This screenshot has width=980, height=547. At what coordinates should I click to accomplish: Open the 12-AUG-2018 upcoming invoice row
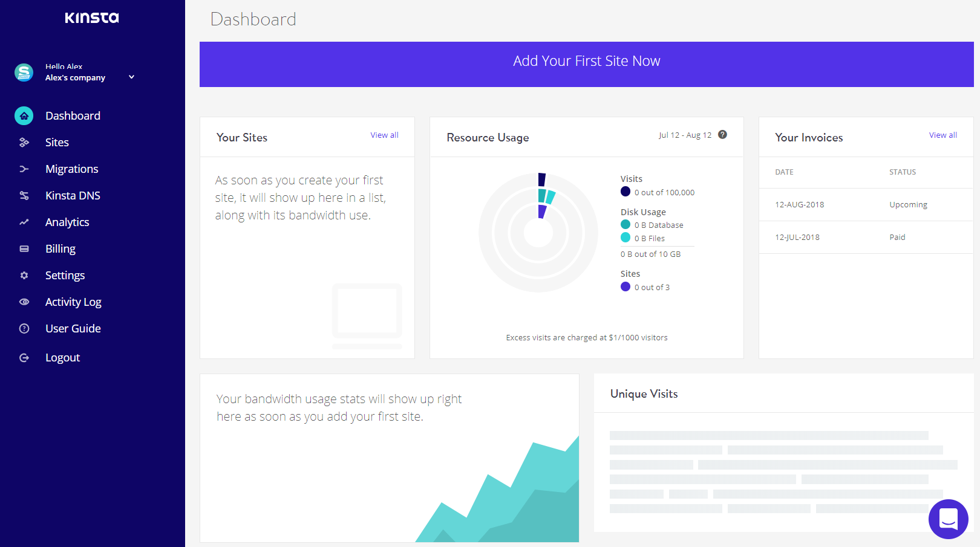(x=866, y=205)
